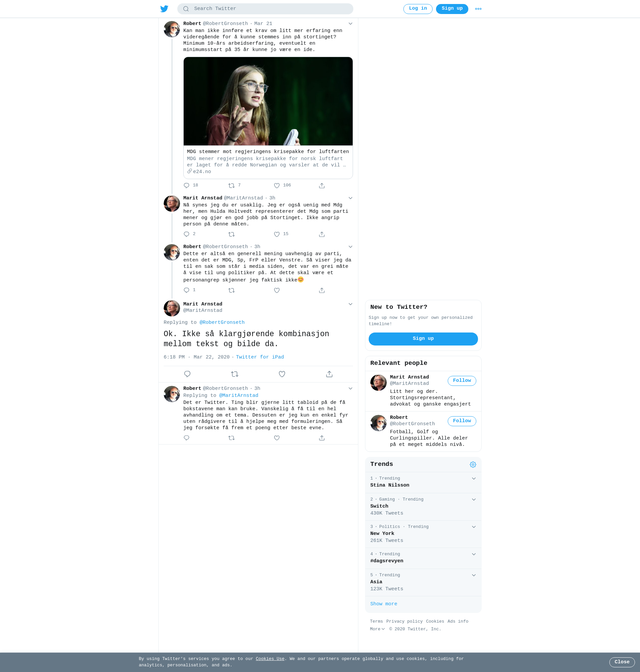Like Marit's tweet with 15 likes
The image size is (640, 672).
click(277, 234)
